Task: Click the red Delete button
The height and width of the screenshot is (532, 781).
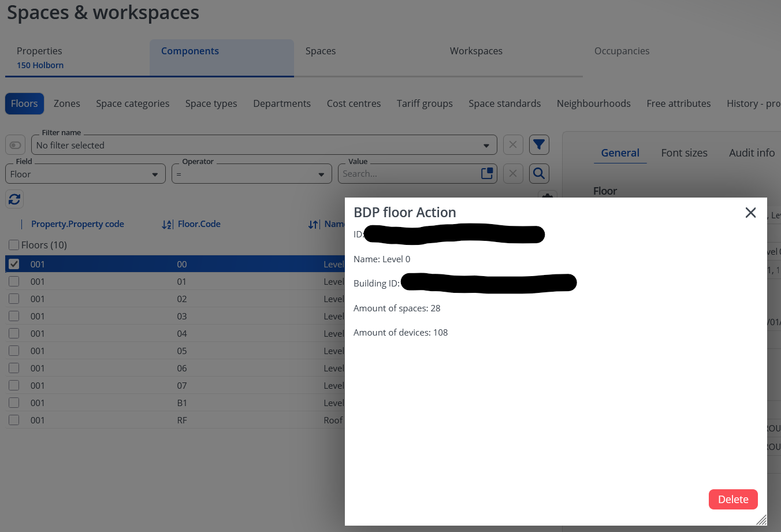Action: pos(733,500)
